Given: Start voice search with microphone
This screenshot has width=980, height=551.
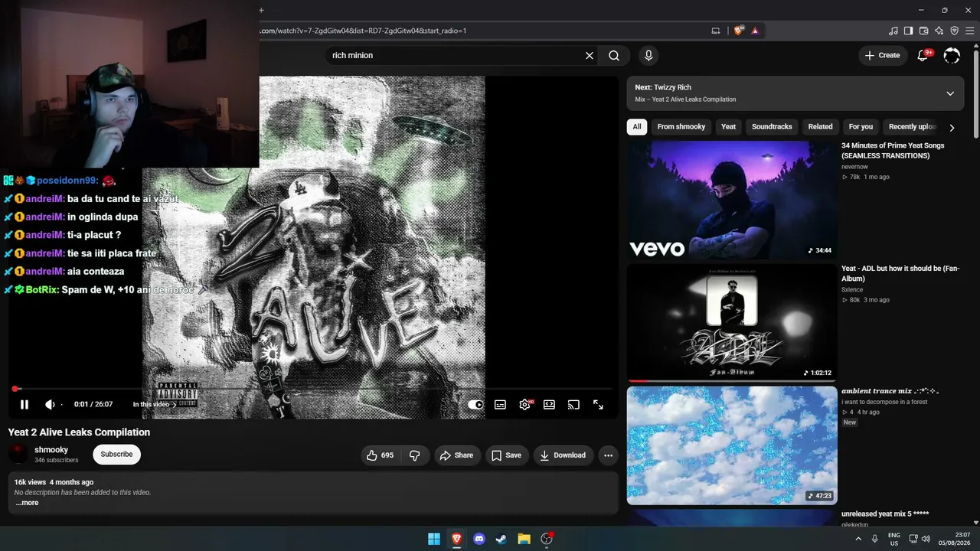Looking at the screenshot, I should pos(648,55).
